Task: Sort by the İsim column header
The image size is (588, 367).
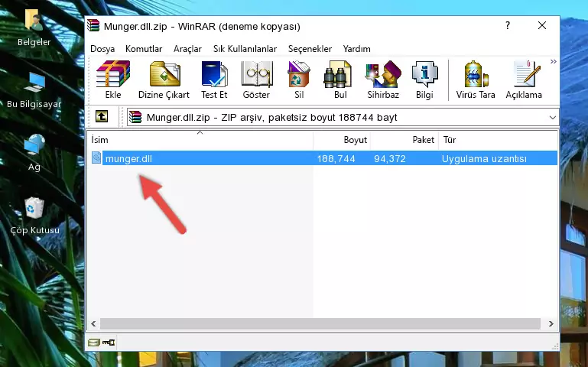Action: pyautogui.click(x=200, y=140)
